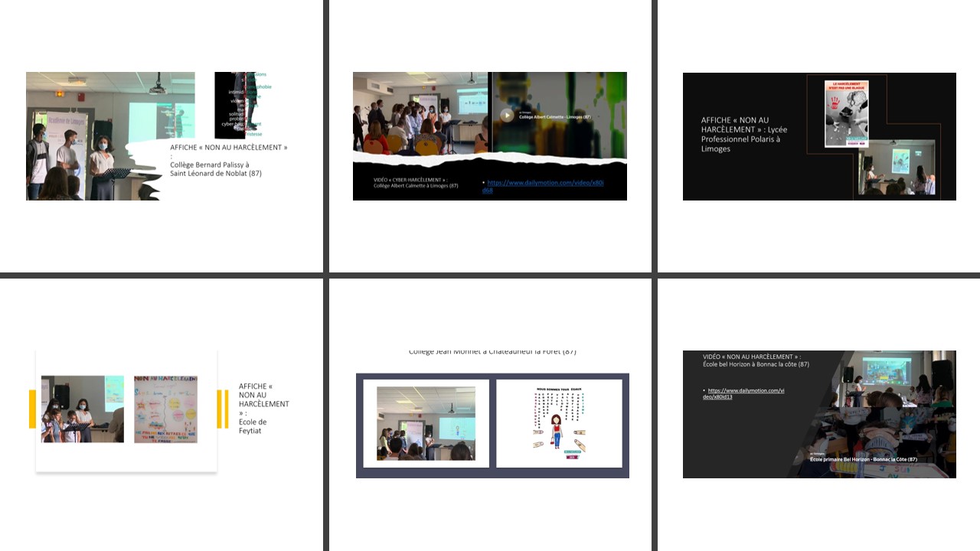Viewport: 980px width, 551px height.
Task: Click "AFFICHE « NON AU HARCÈLEMENT »" text on Palissy slide
Action: tap(229, 147)
